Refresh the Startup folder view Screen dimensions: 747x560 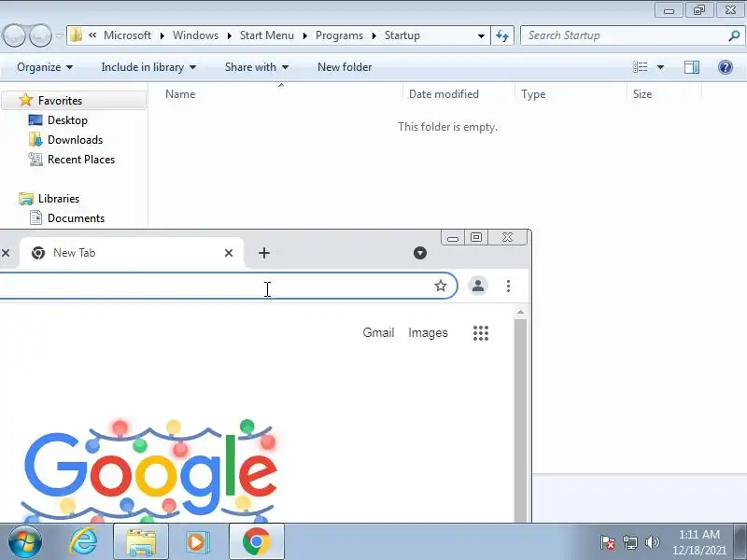pos(502,35)
